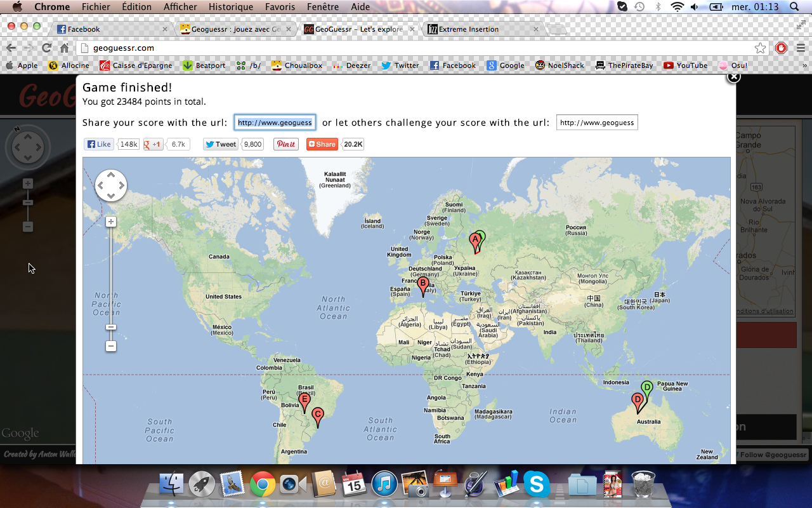Click the red marker B near Italy
This screenshot has height=508, width=812.
coord(423,284)
